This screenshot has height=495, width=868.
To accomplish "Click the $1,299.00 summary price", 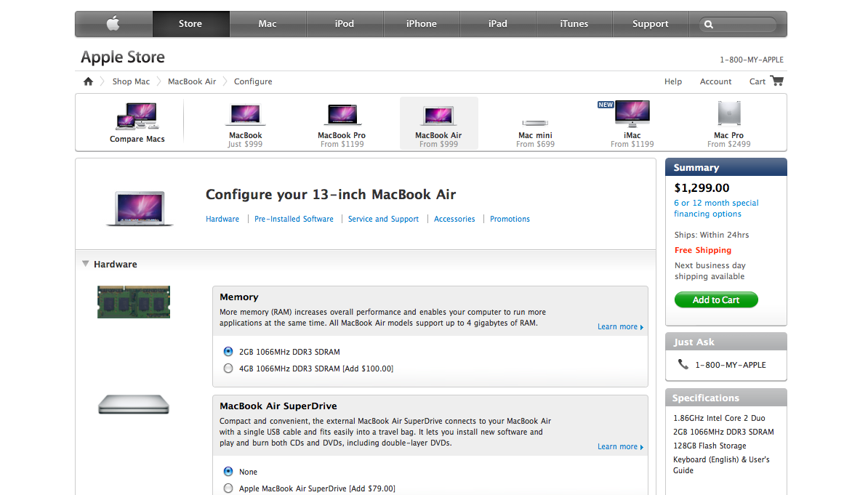I will click(702, 188).
